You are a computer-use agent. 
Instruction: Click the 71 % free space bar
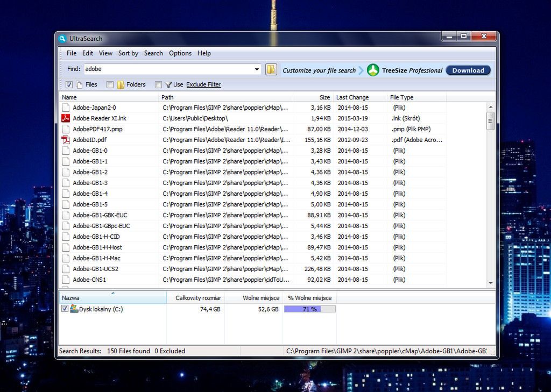click(x=309, y=309)
